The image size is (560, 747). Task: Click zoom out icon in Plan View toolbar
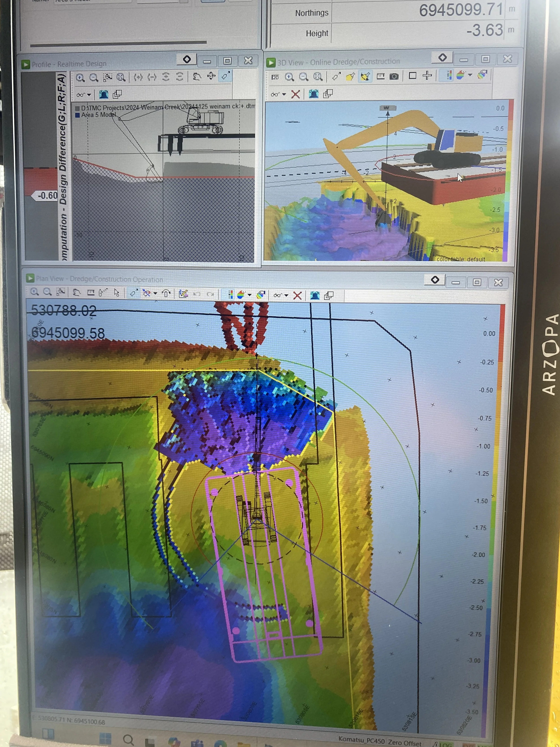(x=47, y=292)
